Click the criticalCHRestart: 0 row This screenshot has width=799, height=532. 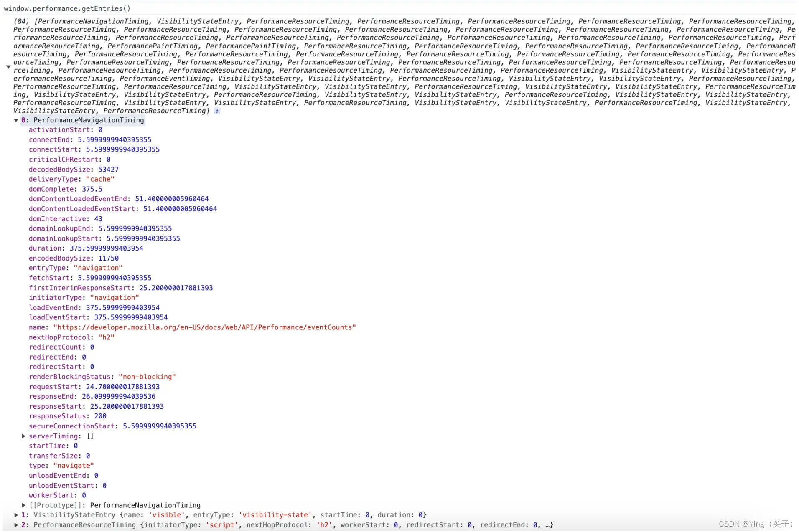click(x=70, y=160)
